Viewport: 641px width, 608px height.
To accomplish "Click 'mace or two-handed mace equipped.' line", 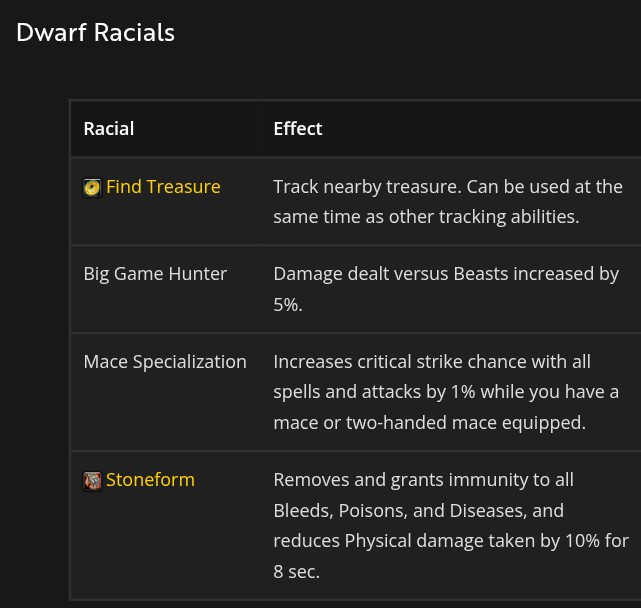I will (430, 423).
